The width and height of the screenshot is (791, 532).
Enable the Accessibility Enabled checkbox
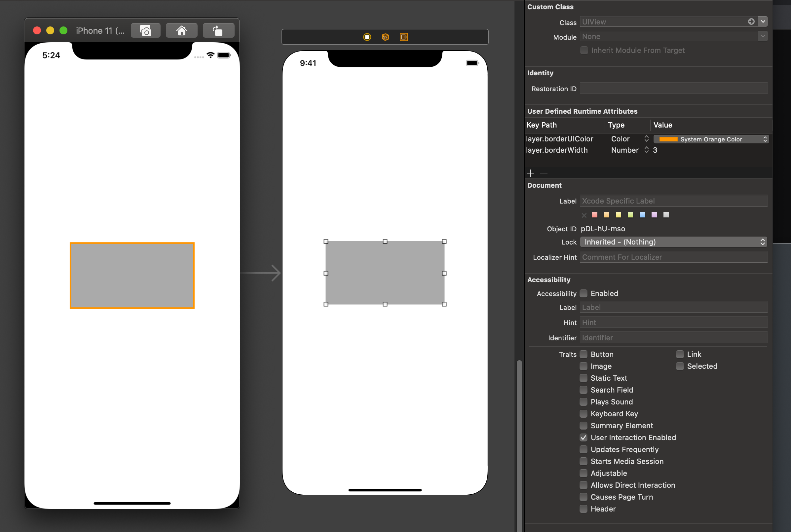click(x=584, y=293)
